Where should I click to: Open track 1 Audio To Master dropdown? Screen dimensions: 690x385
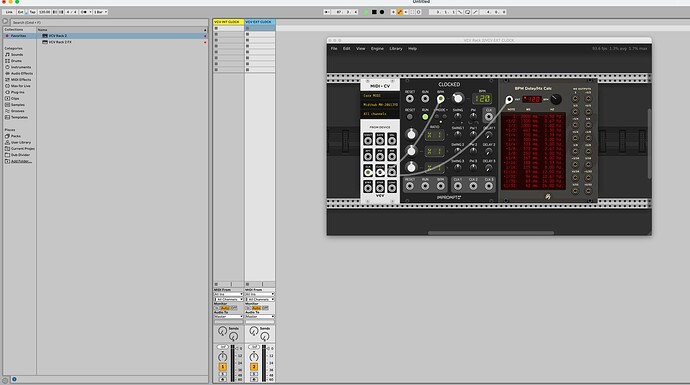pyautogui.click(x=228, y=316)
